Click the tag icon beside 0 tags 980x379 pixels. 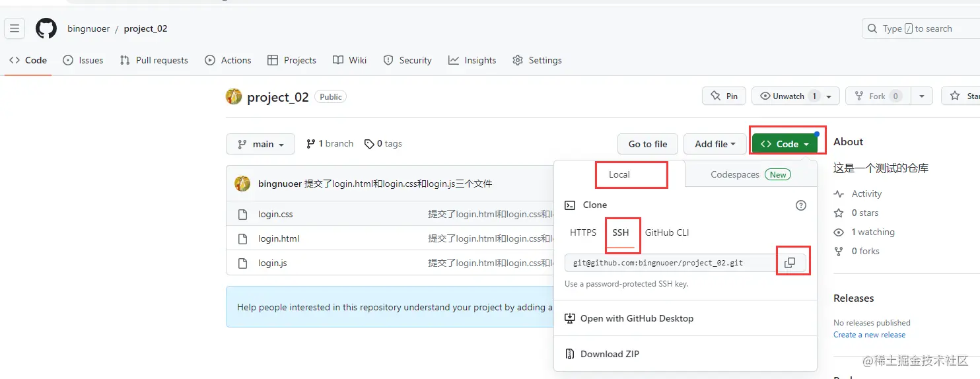point(369,144)
